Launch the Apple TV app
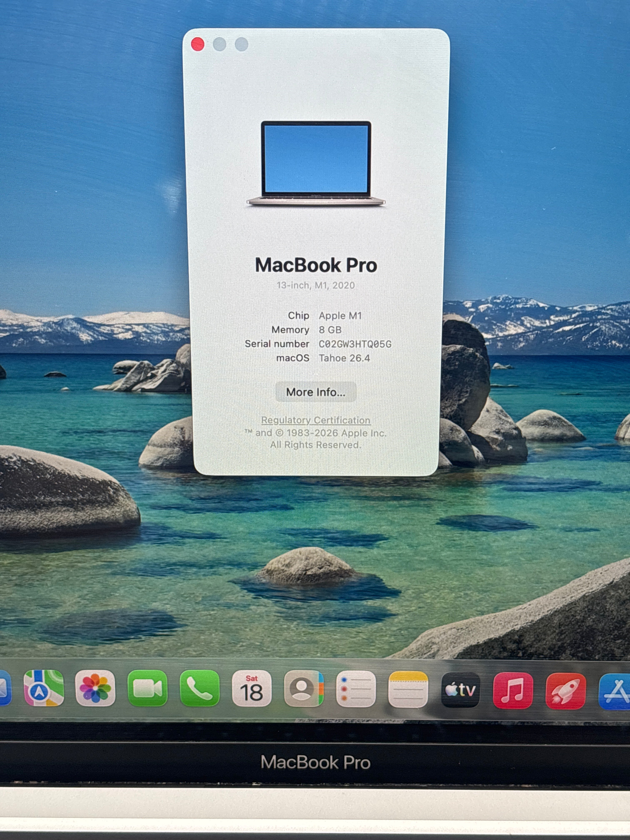 [460, 690]
